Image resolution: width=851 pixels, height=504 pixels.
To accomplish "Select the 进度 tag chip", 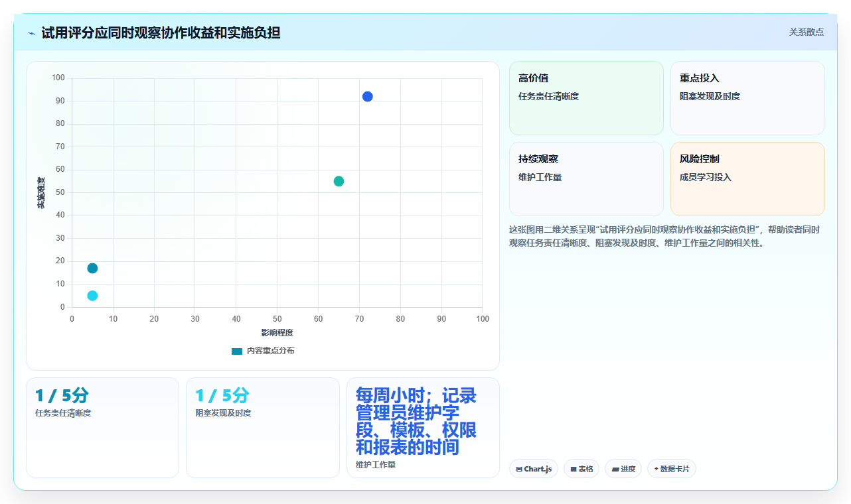I will 623,469.
